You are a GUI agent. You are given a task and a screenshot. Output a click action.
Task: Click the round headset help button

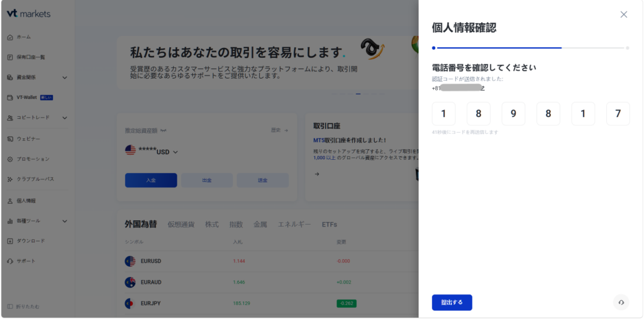coord(621,302)
